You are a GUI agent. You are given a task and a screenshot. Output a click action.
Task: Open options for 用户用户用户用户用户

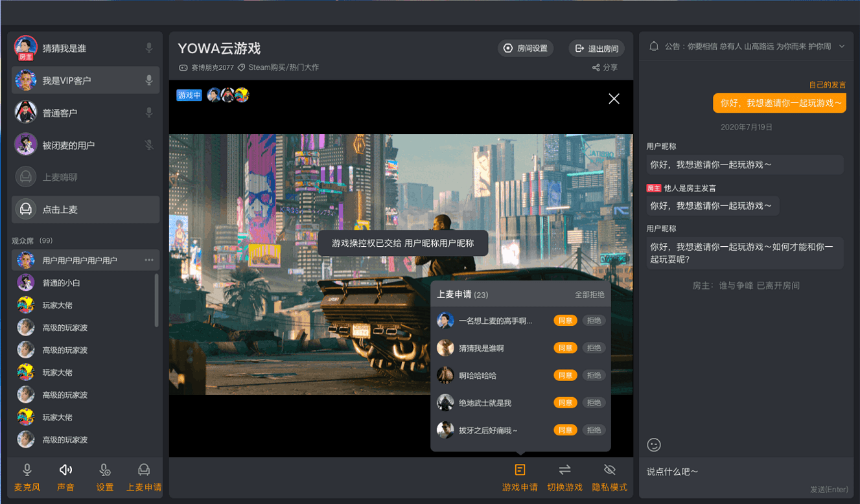tap(149, 260)
